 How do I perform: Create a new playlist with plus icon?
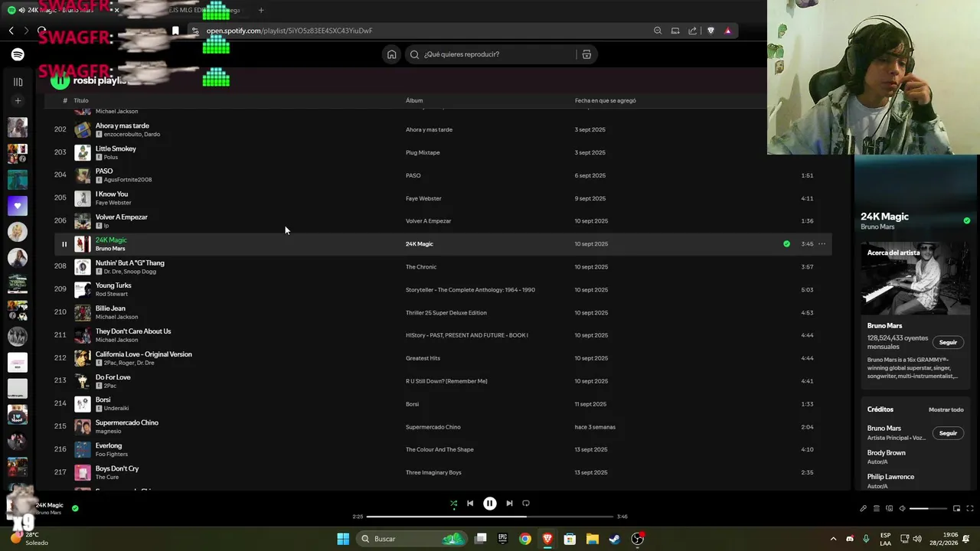coord(18,100)
